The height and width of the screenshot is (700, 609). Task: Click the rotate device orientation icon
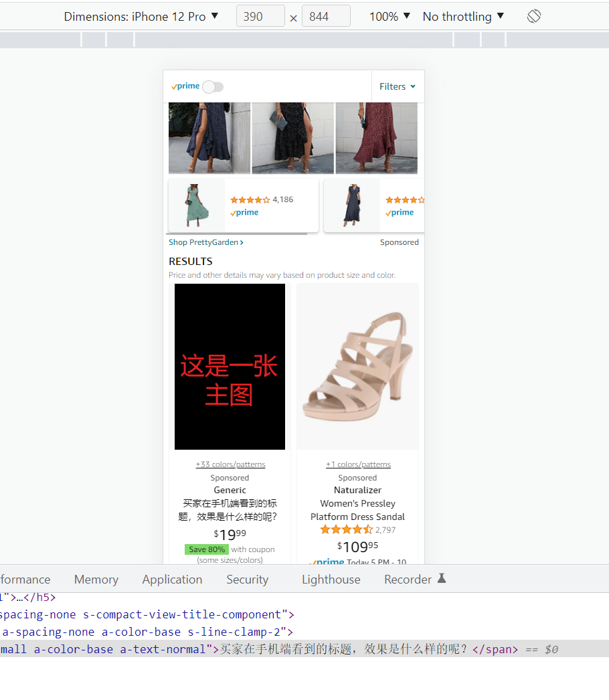[x=533, y=17]
